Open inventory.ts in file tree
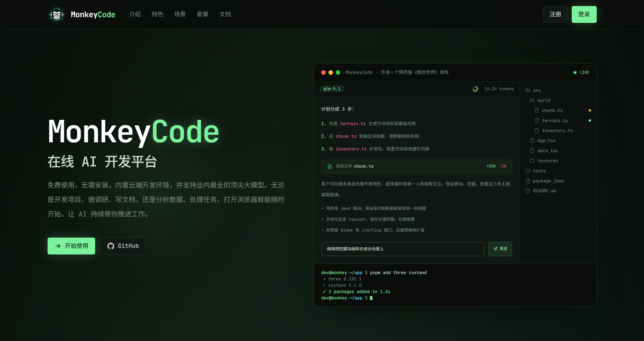644x341 pixels. point(557,131)
